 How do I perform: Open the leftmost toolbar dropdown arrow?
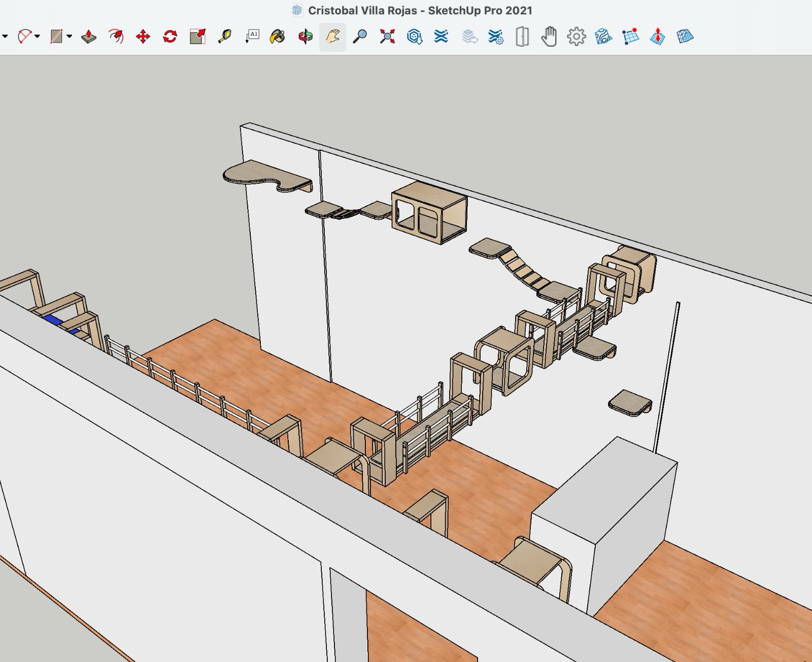pos(5,37)
